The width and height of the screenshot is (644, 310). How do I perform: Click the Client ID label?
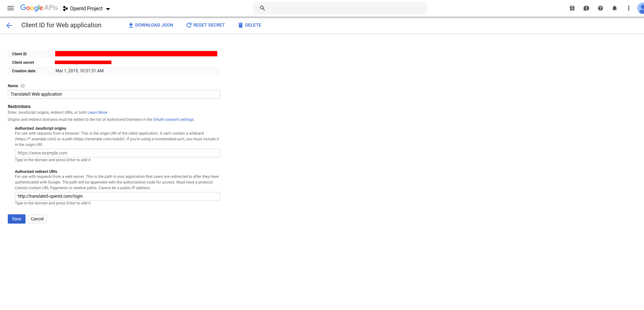(19, 54)
